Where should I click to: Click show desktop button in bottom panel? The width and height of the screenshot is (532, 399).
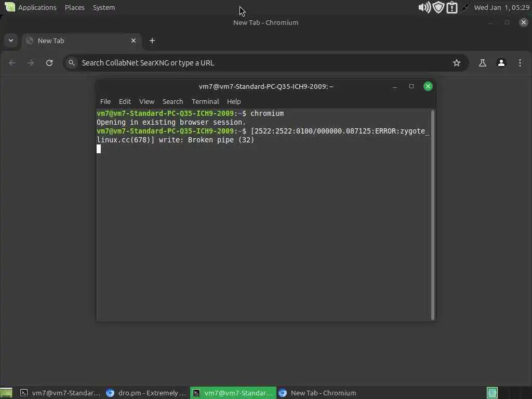pyautogui.click(x=6, y=393)
